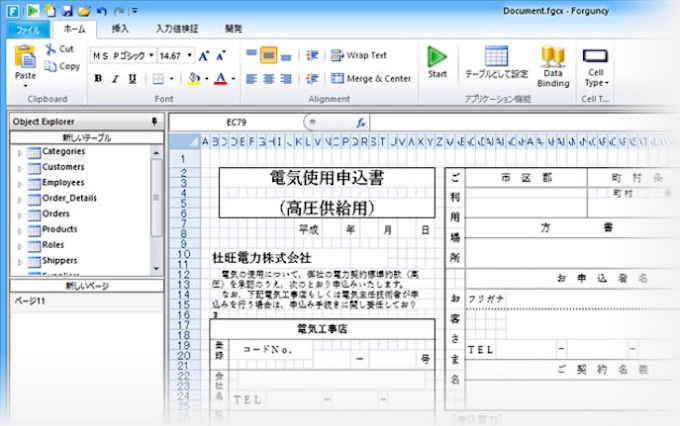The height and width of the screenshot is (426, 680).
Task: Pin the Object Explorer panel
Action: coord(154,121)
